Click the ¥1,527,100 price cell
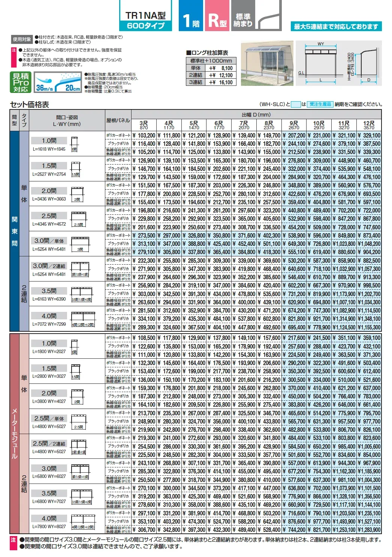This screenshot has width=392, height=557. 369,521
